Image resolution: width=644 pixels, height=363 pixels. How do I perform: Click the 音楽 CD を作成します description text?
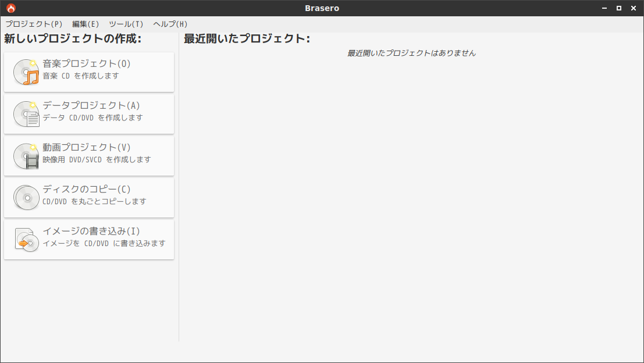pyautogui.click(x=81, y=76)
